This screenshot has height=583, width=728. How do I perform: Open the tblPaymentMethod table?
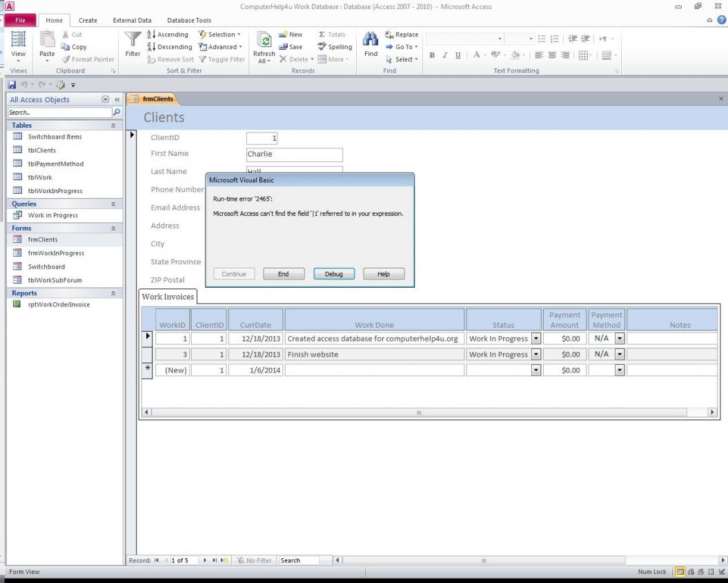click(56, 164)
